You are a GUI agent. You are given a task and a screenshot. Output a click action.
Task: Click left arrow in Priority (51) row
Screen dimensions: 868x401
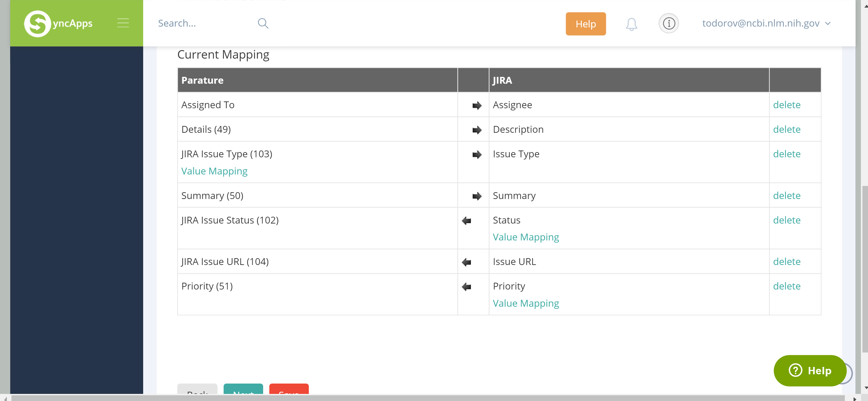coord(466,287)
